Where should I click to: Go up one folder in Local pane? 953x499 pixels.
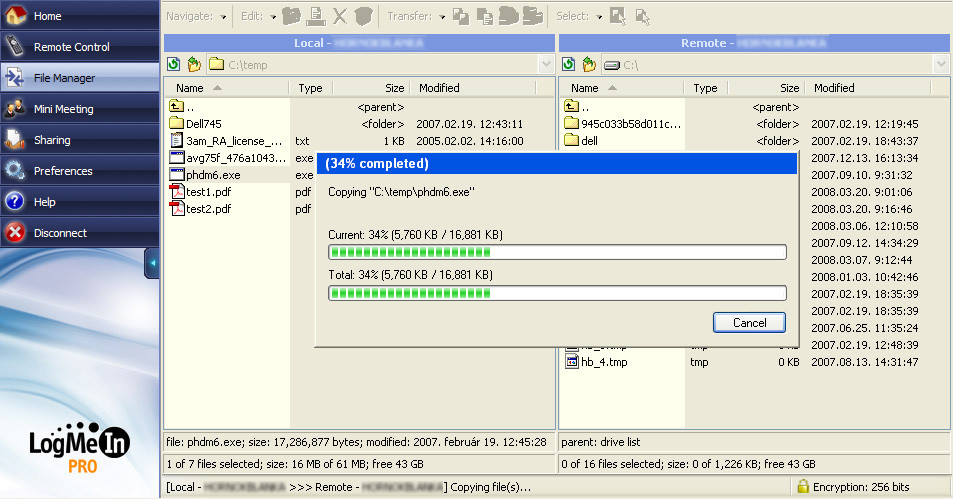click(x=194, y=64)
